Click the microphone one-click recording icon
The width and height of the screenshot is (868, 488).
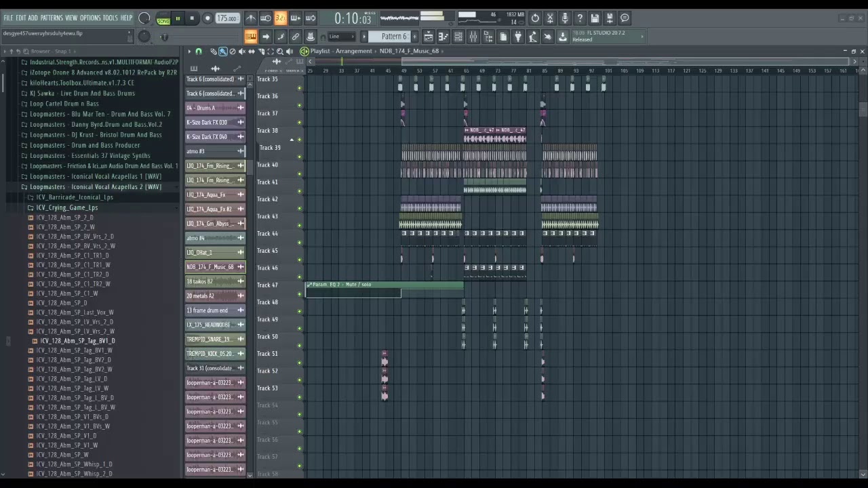click(x=565, y=18)
